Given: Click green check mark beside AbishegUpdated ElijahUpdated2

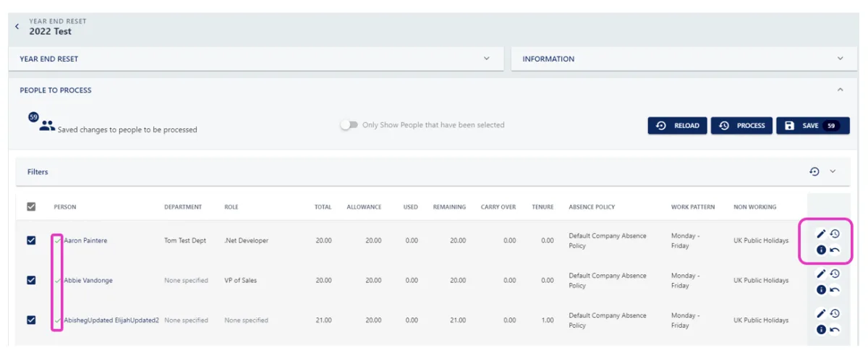Looking at the screenshot, I should coord(58,320).
